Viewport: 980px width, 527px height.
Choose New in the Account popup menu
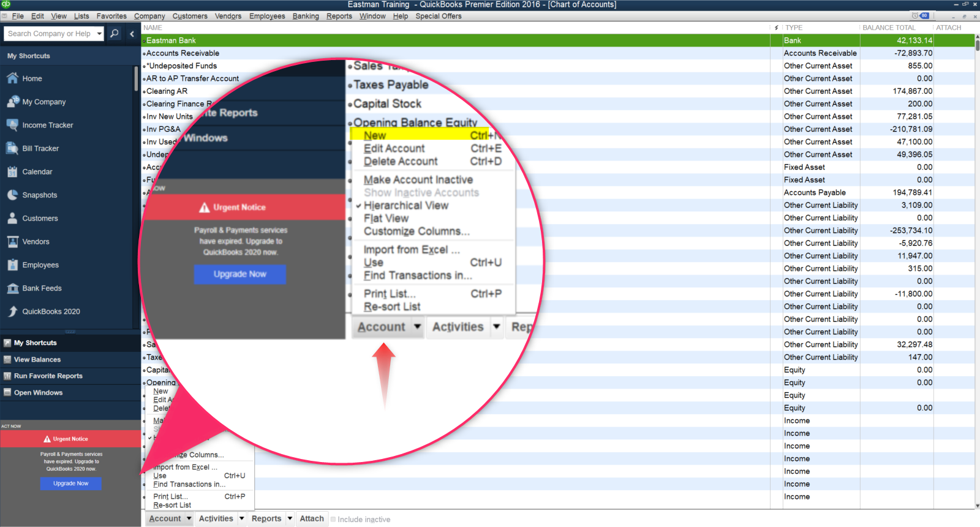coord(161,391)
